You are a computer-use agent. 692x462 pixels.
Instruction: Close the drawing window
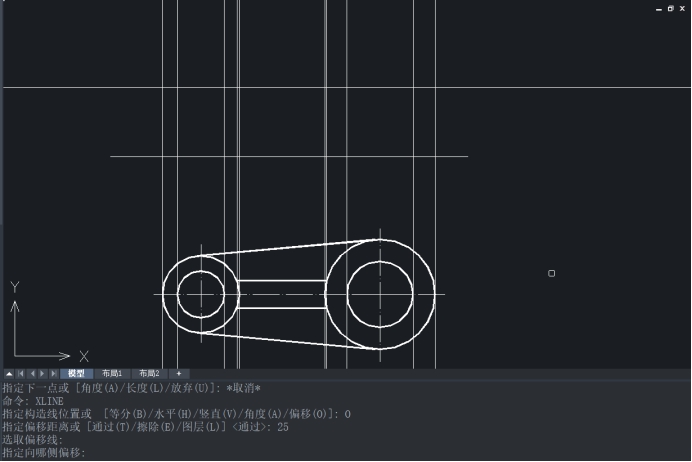tap(682, 8)
